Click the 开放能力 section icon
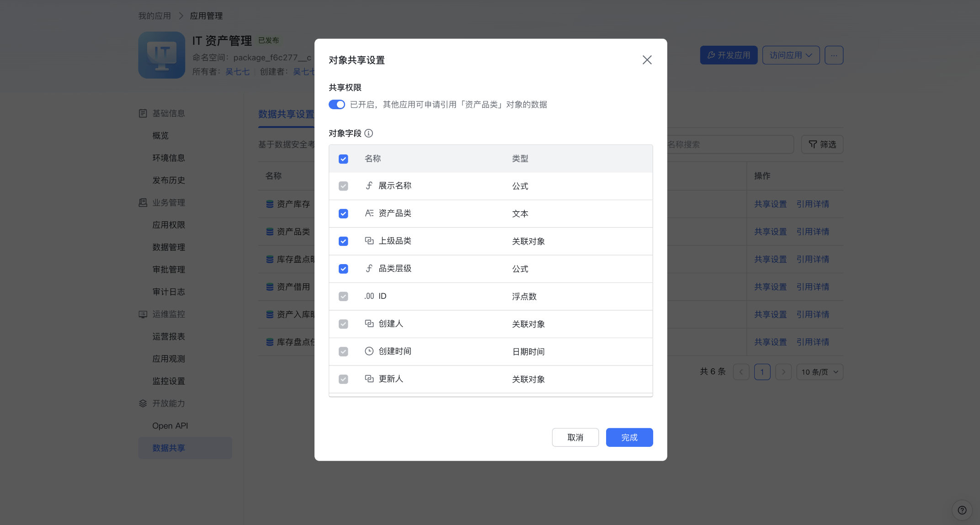 point(143,403)
